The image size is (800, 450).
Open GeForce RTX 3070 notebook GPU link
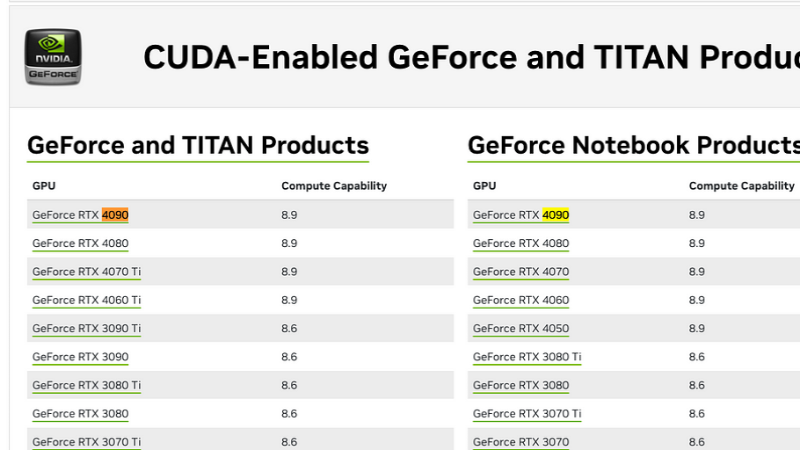point(520,442)
